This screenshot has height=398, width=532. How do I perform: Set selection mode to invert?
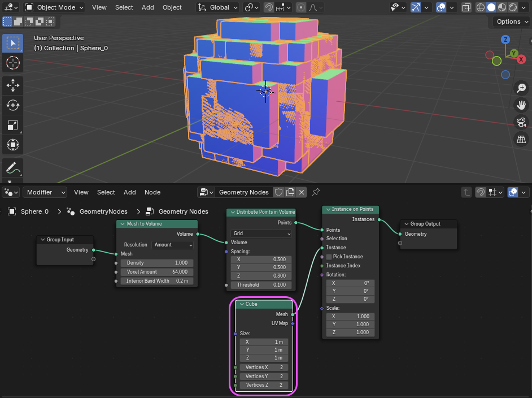[40, 21]
